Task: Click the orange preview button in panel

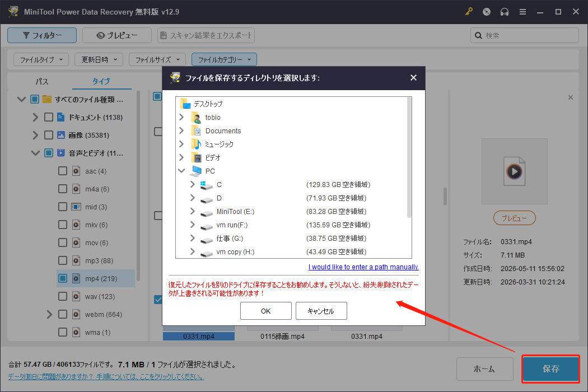Action: coord(514,218)
